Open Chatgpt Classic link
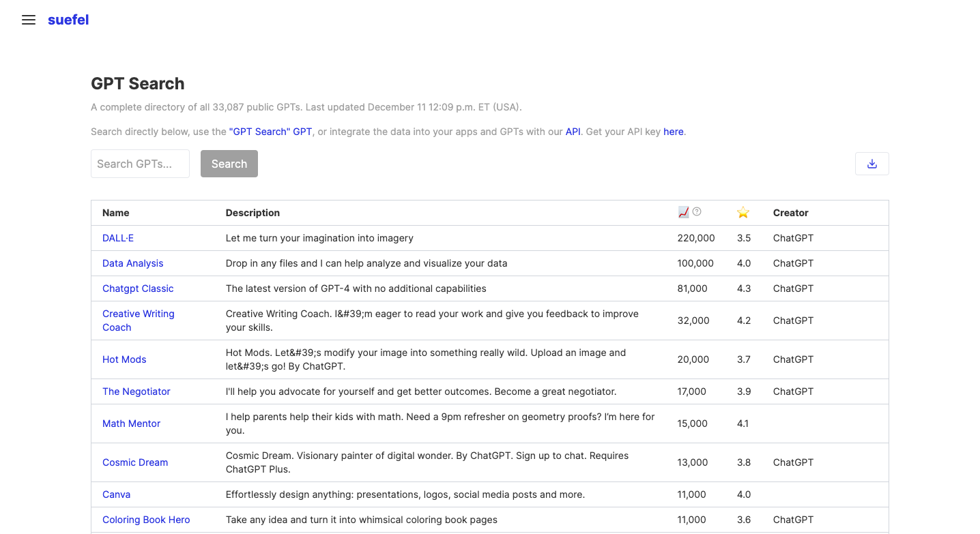This screenshot has width=980, height=534. pos(138,288)
